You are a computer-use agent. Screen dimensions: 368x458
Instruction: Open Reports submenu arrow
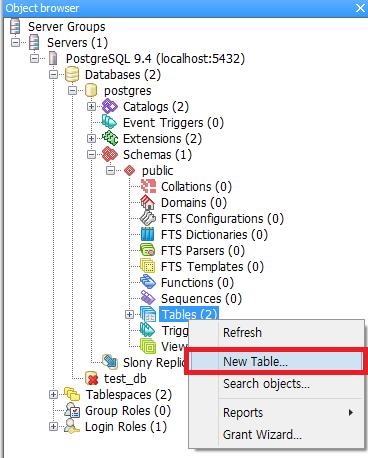coord(350,413)
